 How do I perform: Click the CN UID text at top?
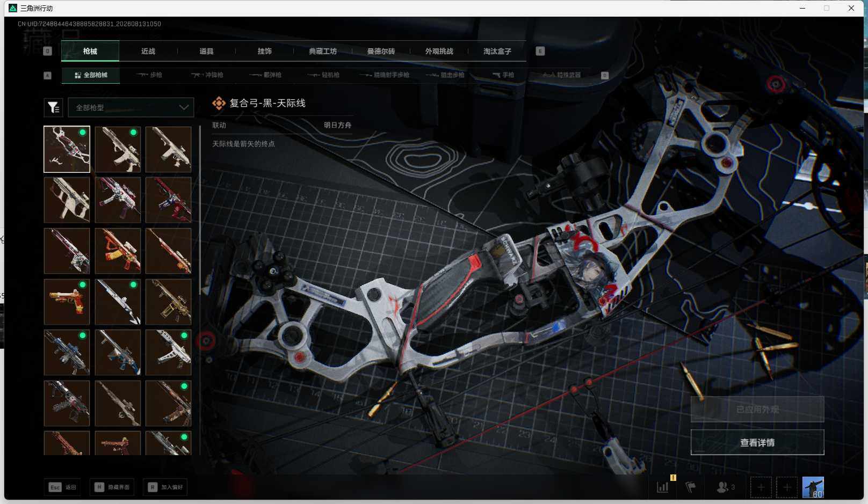coord(89,24)
